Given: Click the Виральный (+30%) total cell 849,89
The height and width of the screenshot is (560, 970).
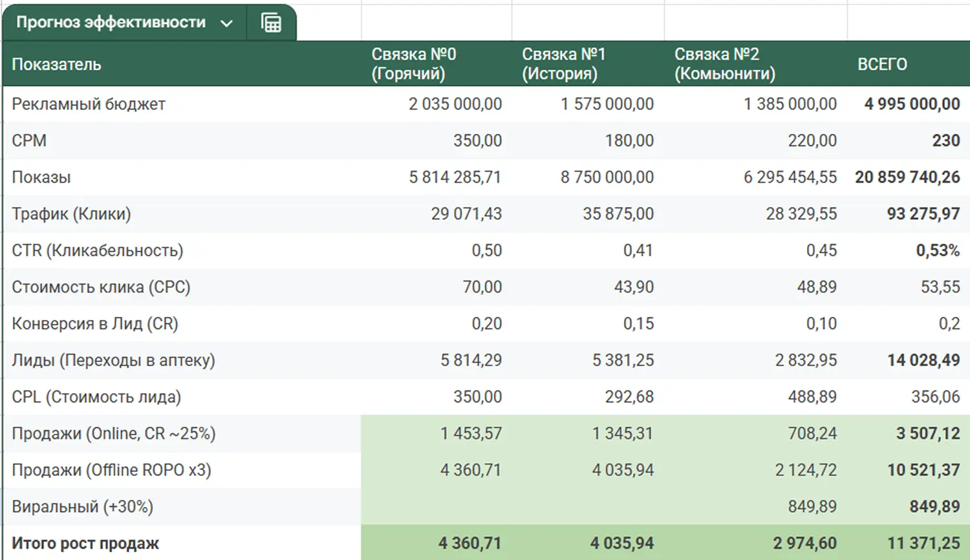Looking at the screenshot, I should pos(934,506).
